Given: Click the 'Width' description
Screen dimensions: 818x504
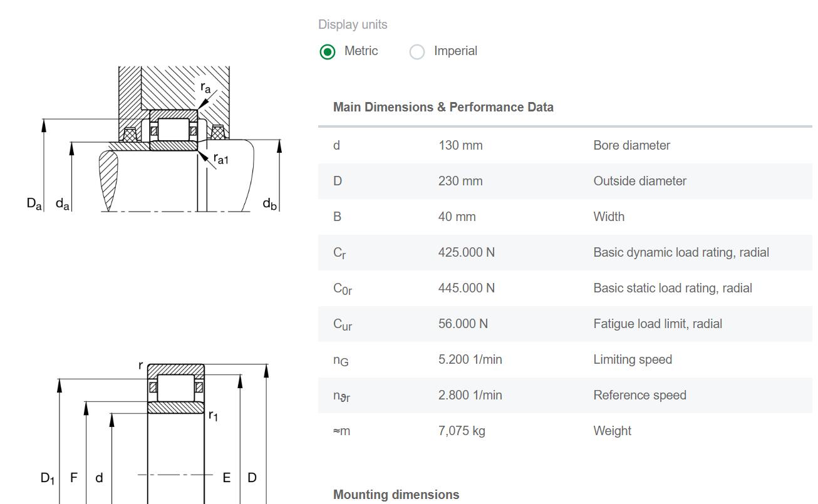Looking at the screenshot, I should point(609,217).
